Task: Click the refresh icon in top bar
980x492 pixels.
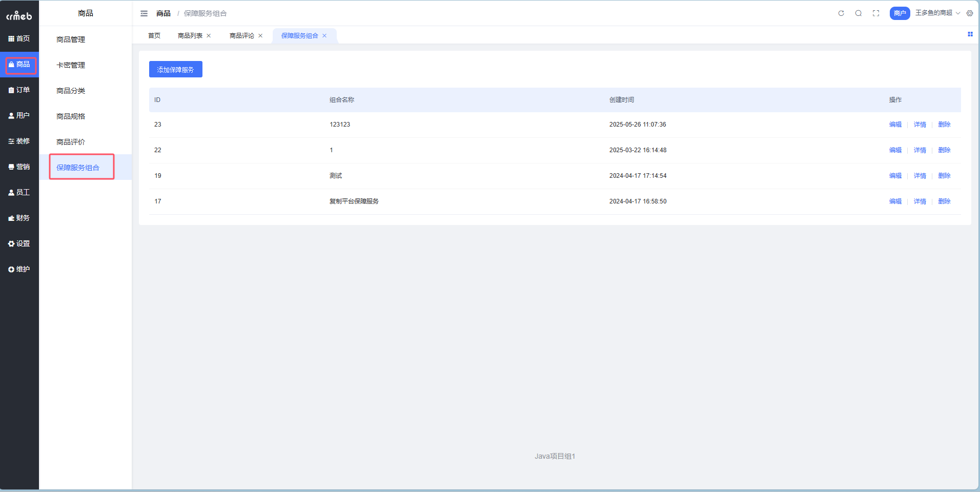Action: pyautogui.click(x=841, y=13)
